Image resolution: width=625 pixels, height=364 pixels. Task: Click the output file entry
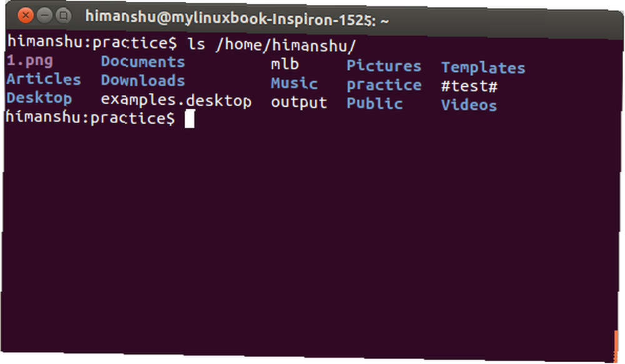click(299, 103)
